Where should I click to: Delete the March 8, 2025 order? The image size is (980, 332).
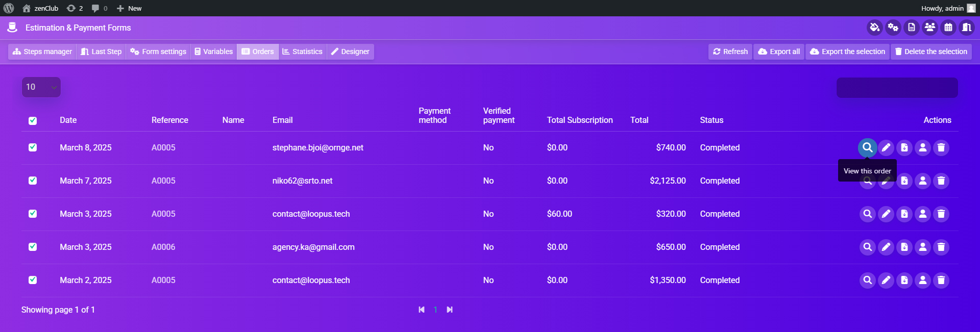(x=941, y=148)
